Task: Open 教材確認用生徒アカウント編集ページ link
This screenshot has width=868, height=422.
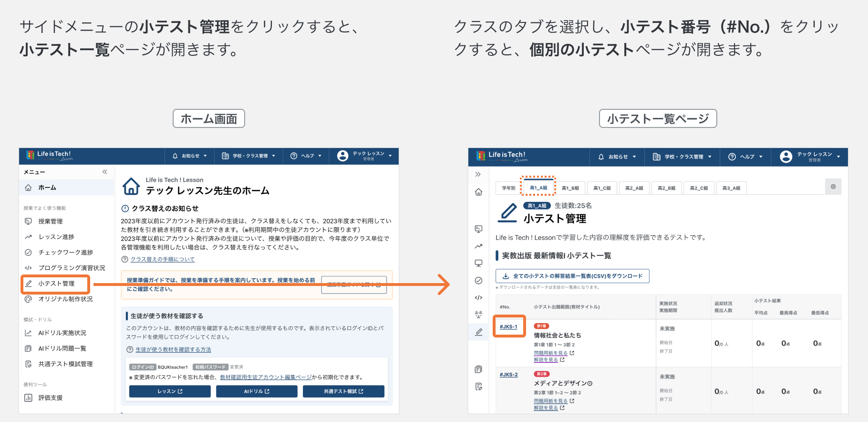Action: (266, 377)
